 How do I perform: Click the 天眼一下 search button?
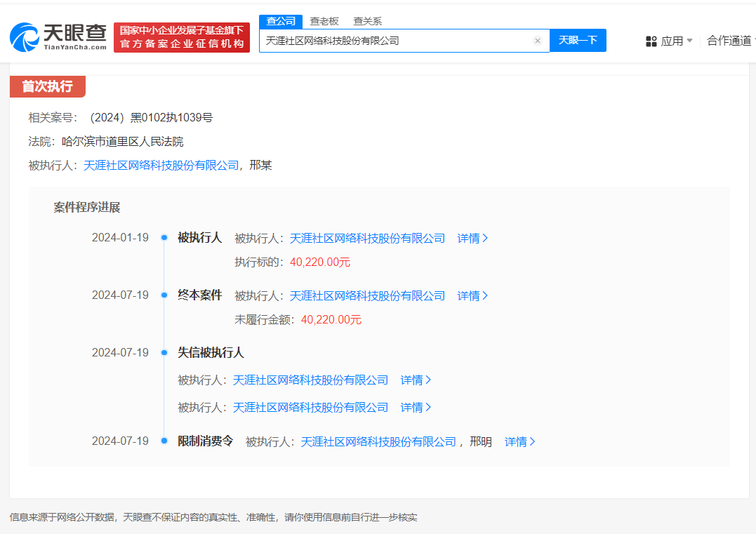578,41
